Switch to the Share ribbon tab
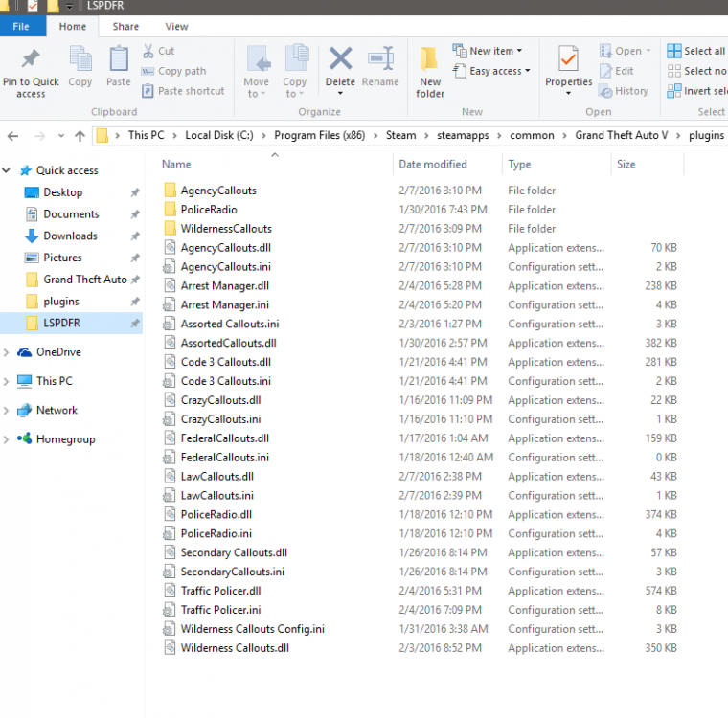Screen dimensions: 728x718 (125, 27)
